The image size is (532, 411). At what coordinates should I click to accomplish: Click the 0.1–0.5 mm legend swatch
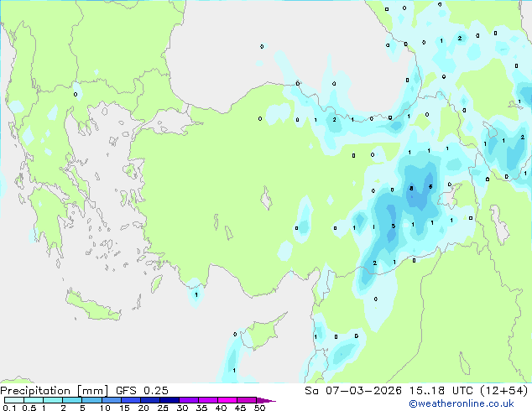(14, 400)
